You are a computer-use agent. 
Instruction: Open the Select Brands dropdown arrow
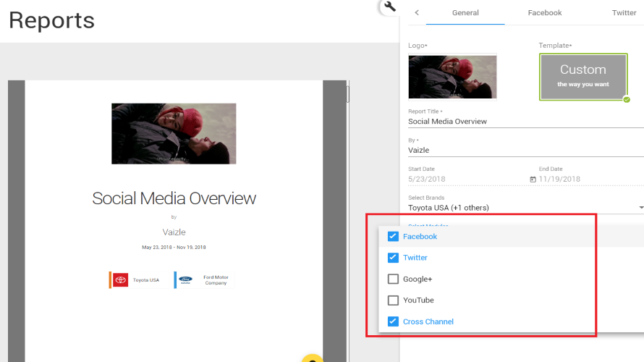[640, 208]
